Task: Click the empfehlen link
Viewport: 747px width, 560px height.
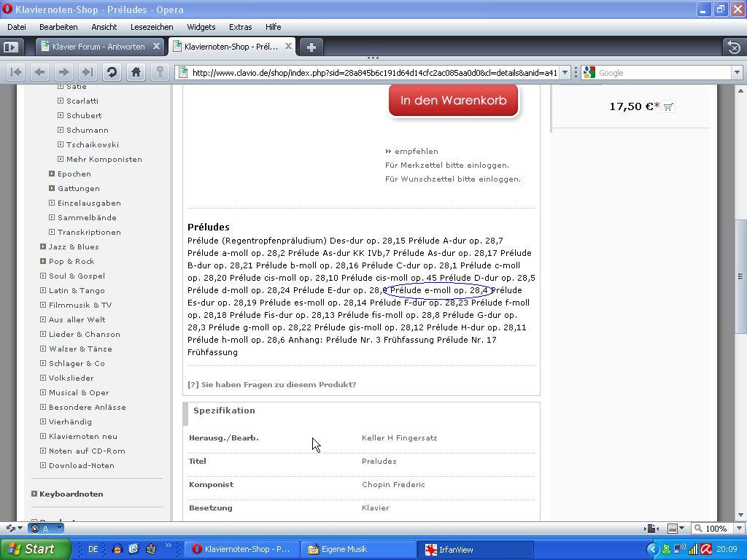Action: click(x=417, y=152)
